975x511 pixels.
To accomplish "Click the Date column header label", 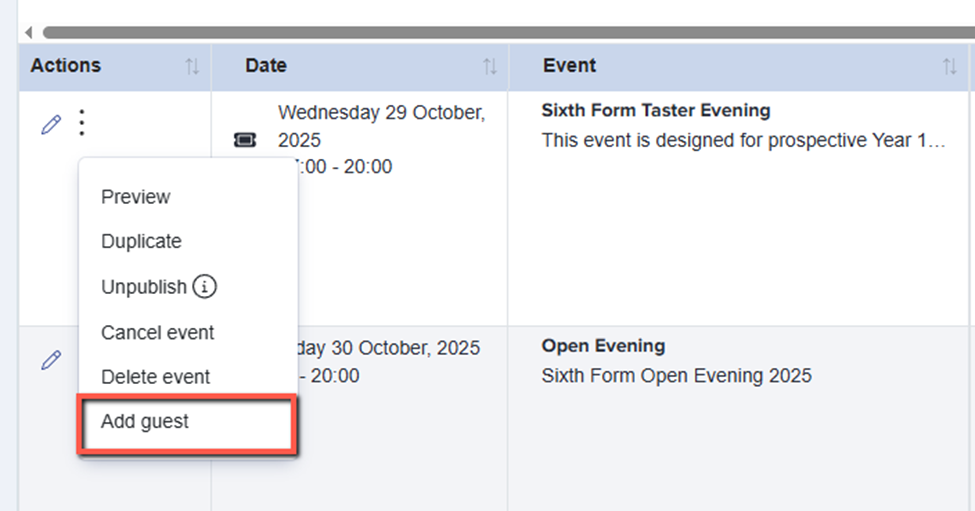I will tap(266, 66).
